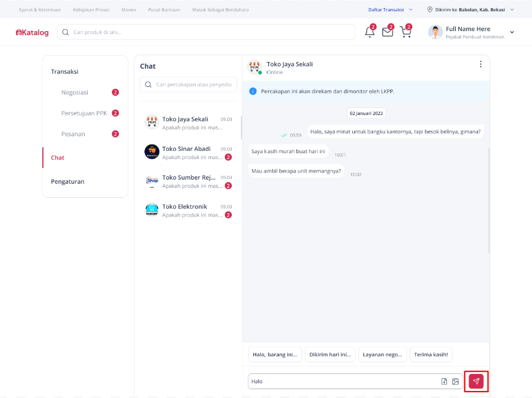Click the Toko Sumber Rej... shop avatar

tap(151, 181)
